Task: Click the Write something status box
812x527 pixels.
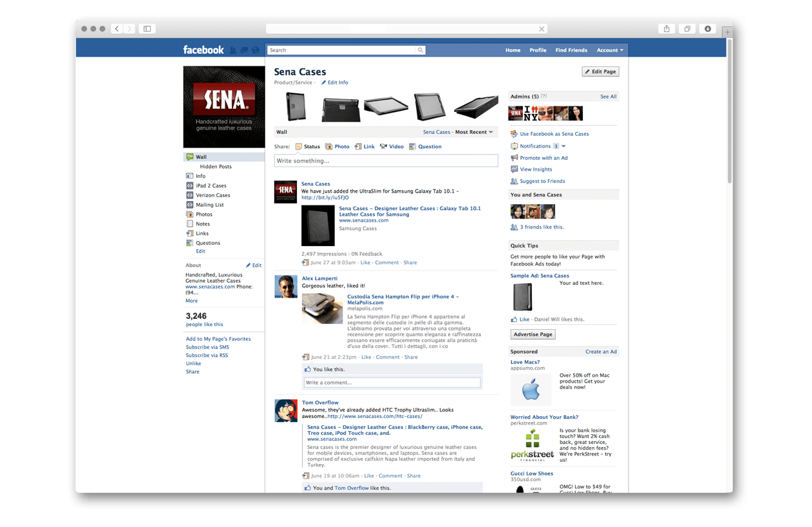Action: pyautogui.click(x=386, y=160)
